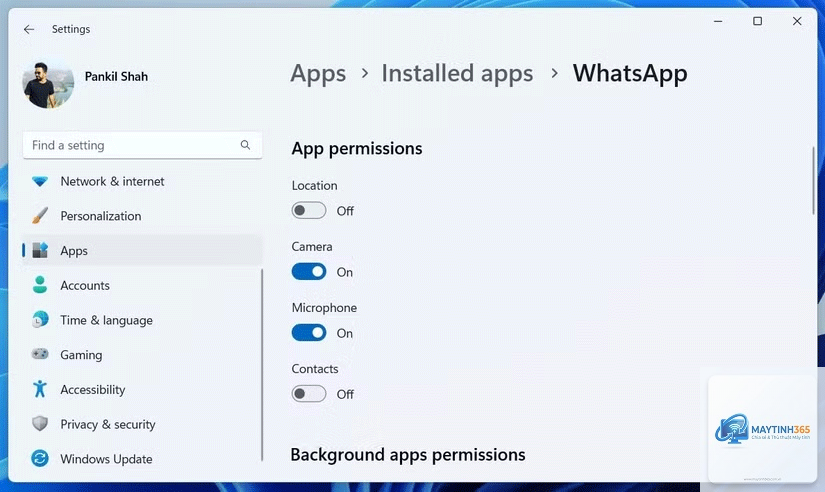The width and height of the screenshot is (825, 492).
Task: Minimize the Settings window
Action: coord(718,21)
